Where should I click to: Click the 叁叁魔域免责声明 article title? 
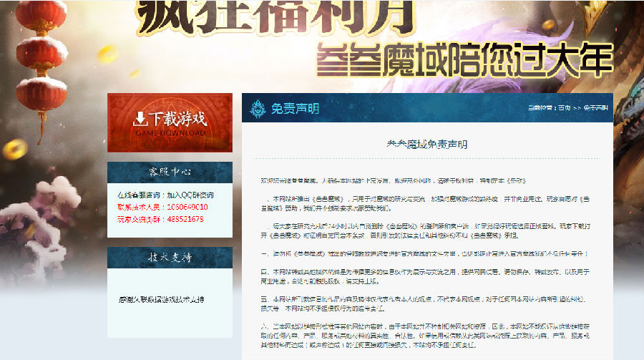[x=426, y=145]
